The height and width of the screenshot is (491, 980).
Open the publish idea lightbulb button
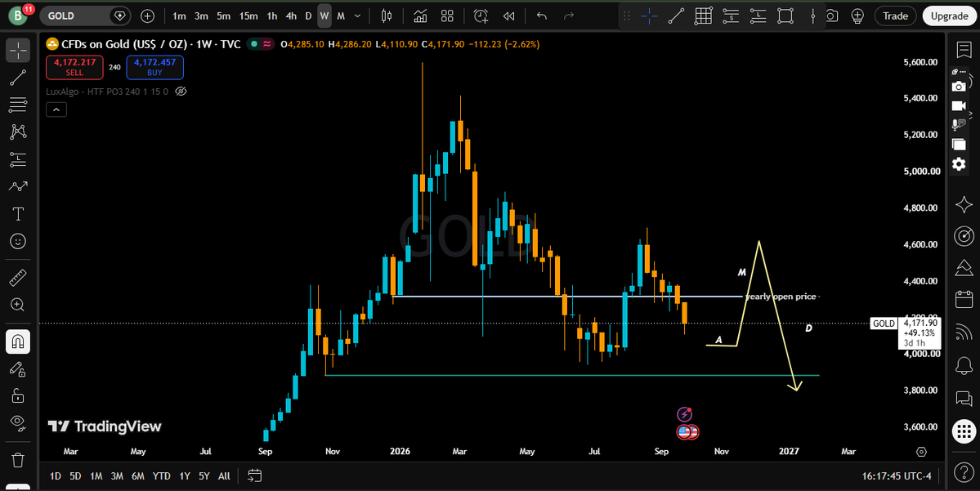coord(857,16)
